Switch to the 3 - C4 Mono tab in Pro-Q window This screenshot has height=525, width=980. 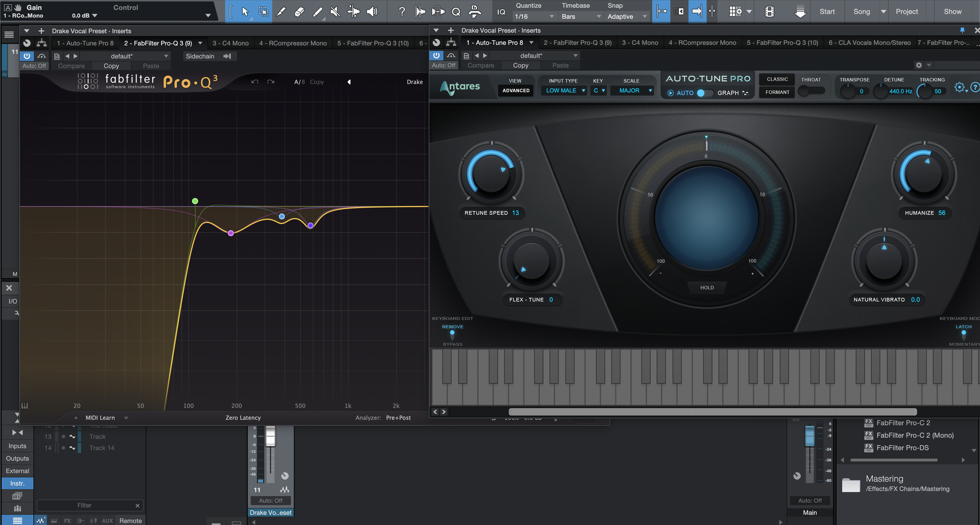230,43
